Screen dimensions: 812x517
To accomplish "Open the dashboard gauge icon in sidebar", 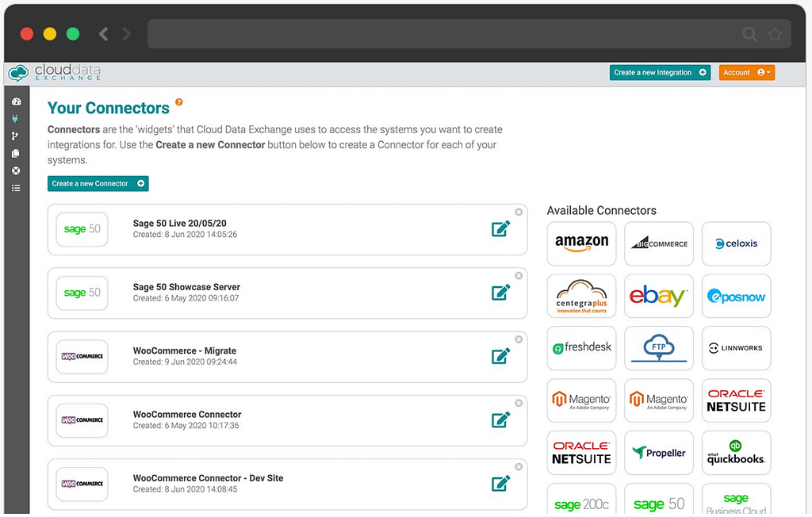I will pos(16,101).
